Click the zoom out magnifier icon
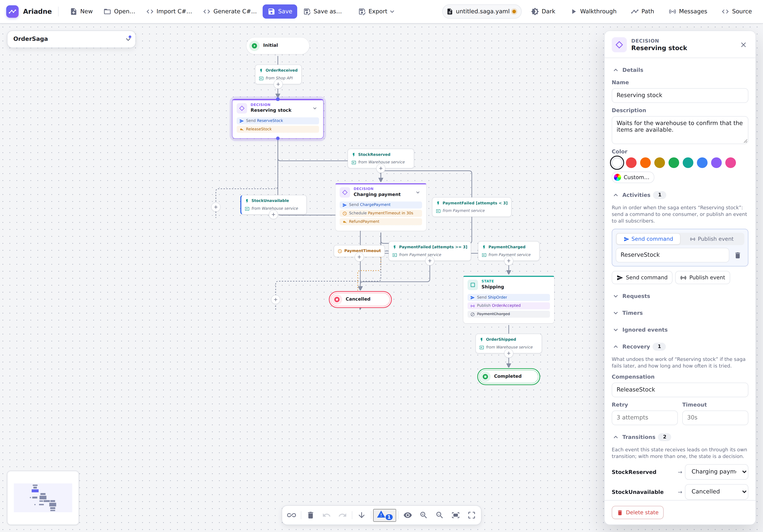 click(440, 515)
